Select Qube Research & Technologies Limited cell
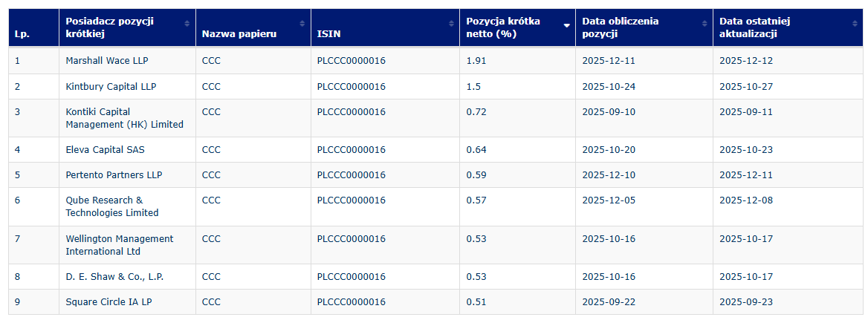The image size is (868, 320). (x=127, y=206)
